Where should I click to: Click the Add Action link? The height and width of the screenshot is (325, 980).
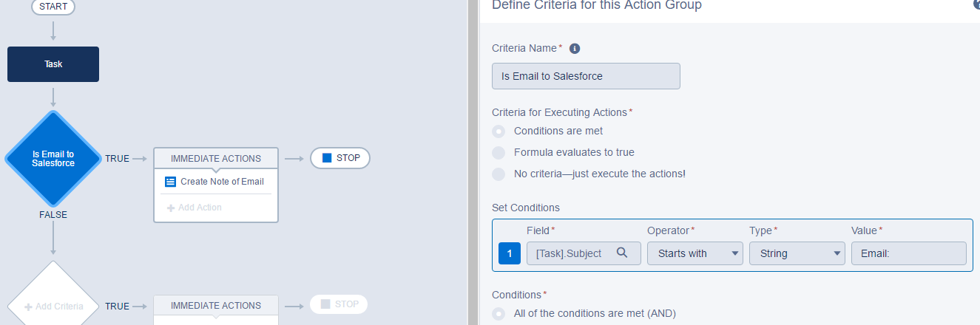click(x=200, y=208)
